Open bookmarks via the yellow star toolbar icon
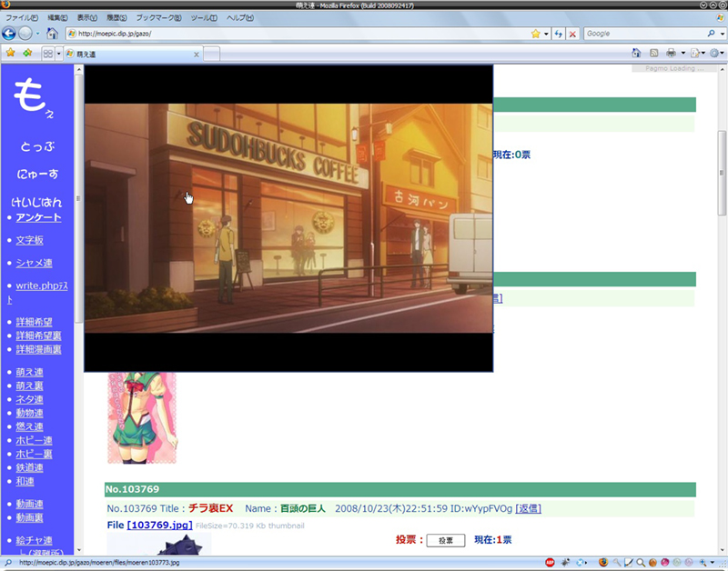 click(10, 53)
